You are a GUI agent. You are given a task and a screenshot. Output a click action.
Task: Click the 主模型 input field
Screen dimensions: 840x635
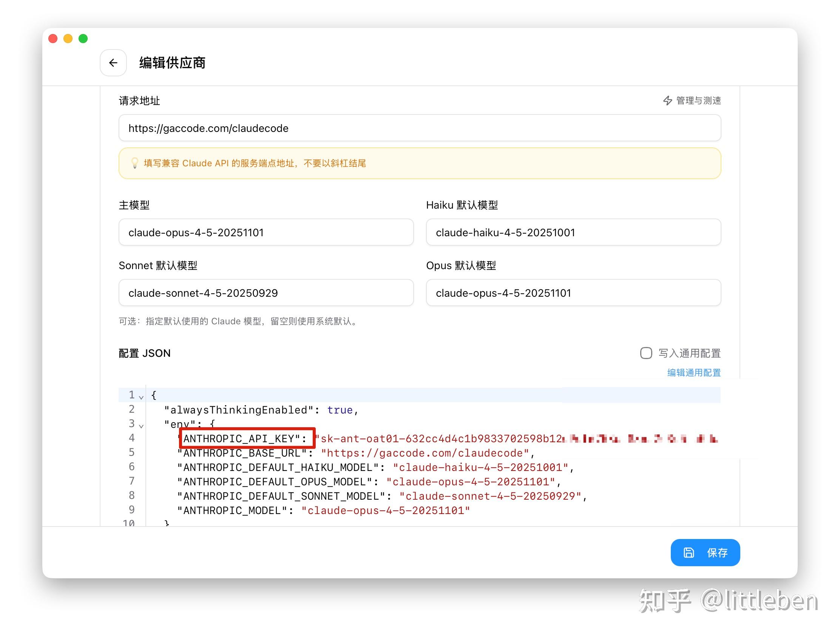pyautogui.click(x=266, y=232)
